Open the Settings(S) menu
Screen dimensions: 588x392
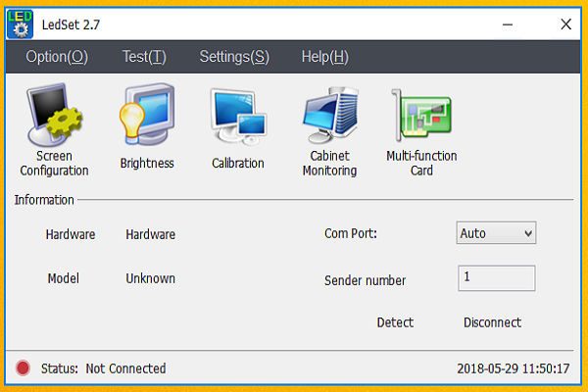pyautogui.click(x=234, y=57)
